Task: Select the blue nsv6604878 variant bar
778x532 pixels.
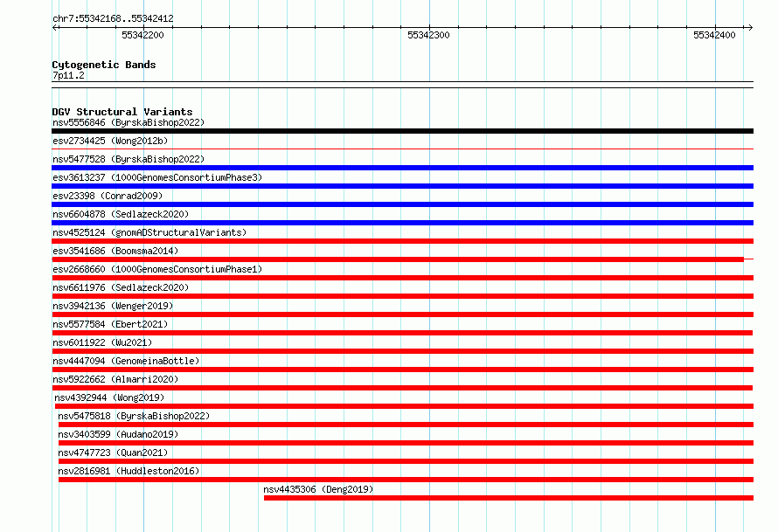Action: coord(402,223)
